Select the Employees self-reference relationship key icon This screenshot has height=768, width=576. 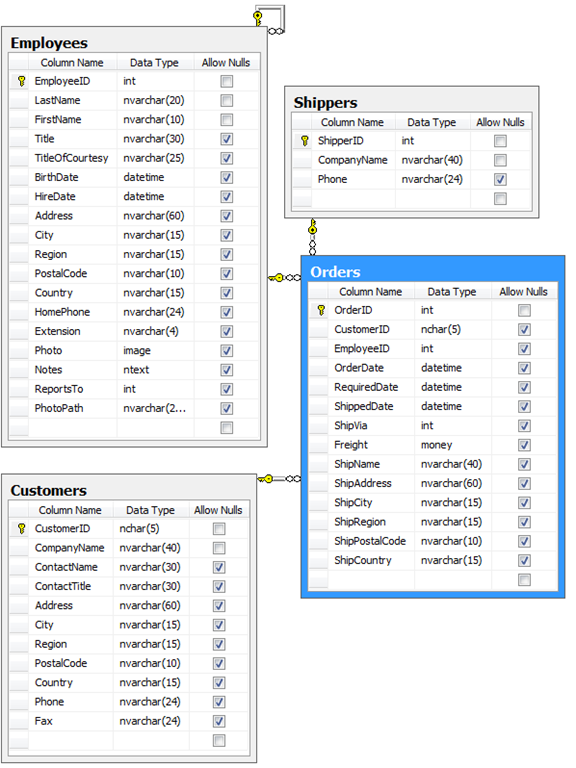coord(258,19)
